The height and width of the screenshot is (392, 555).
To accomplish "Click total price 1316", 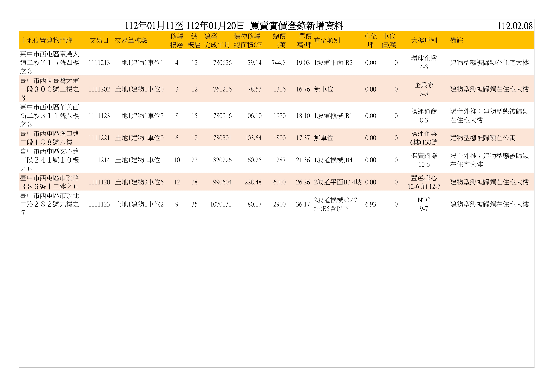I will [279, 89].
